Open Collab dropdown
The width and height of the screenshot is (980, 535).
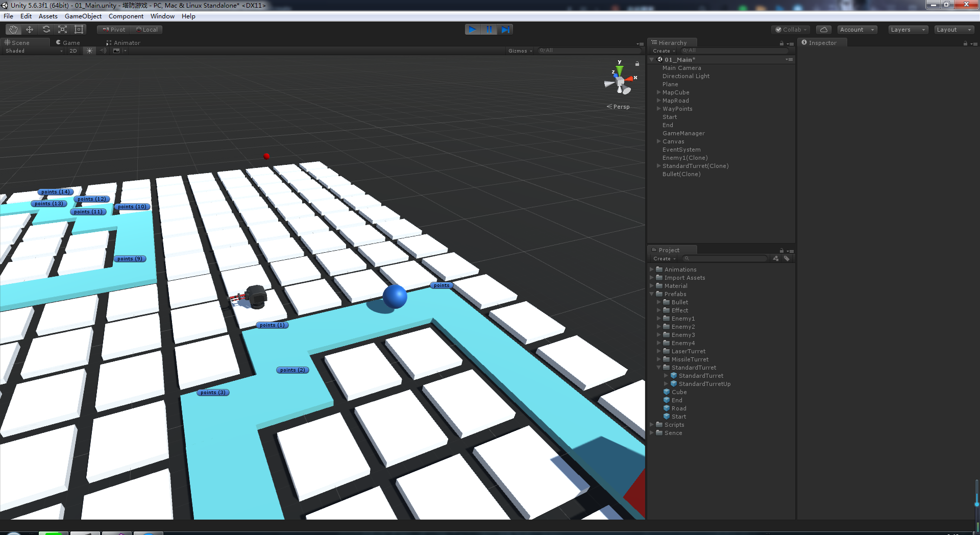[791, 30]
